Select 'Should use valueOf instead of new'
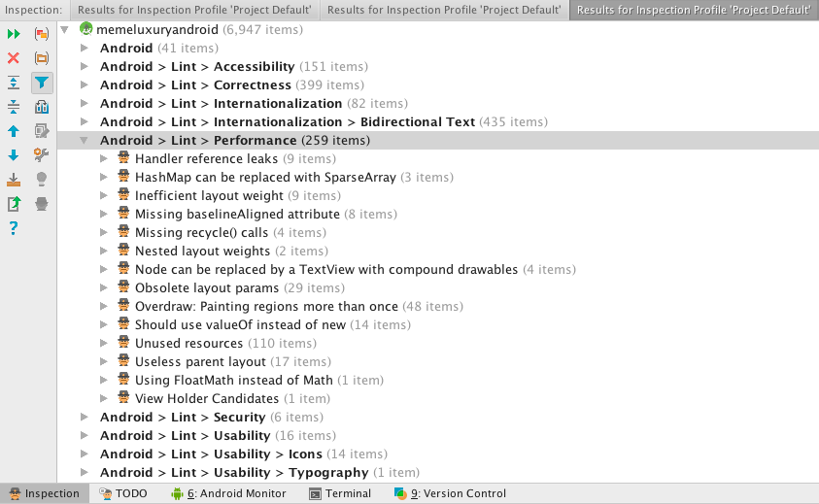Viewport: 819px width, 504px height. tap(240, 324)
